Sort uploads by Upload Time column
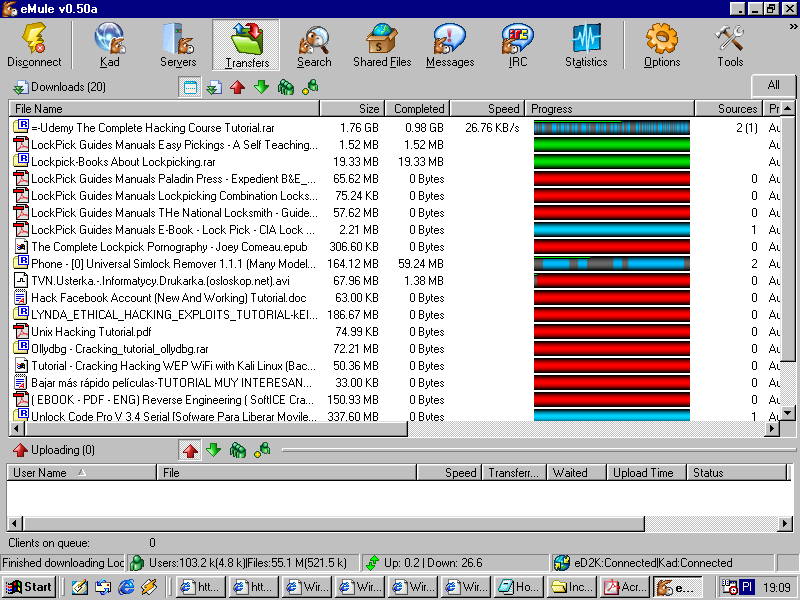Viewport: 800px width, 600px height. (x=646, y=473)
